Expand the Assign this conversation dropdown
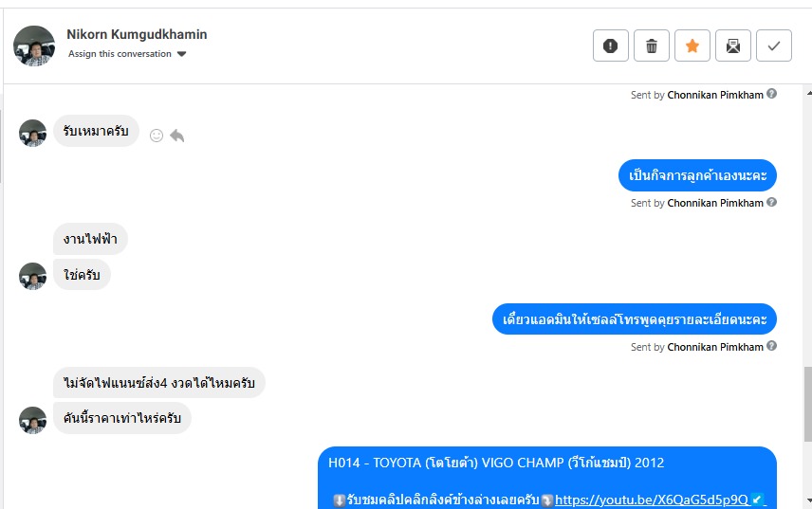 (x=127, y=54)
